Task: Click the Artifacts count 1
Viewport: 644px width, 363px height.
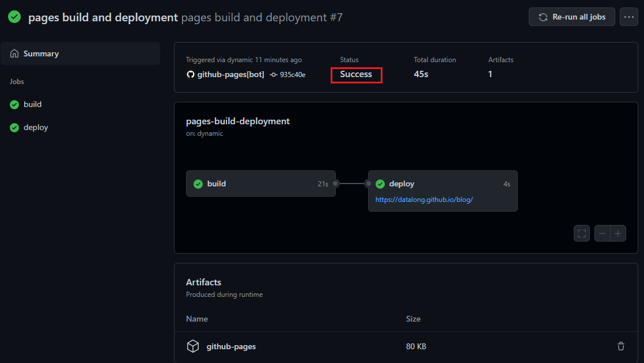Action: coord(490,74)
